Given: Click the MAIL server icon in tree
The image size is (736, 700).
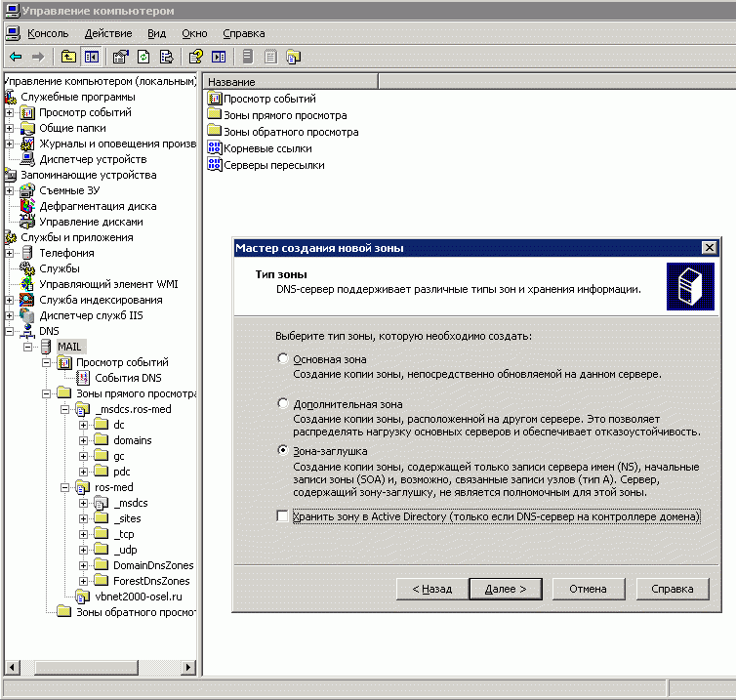Looking at the screenshot, I should [x=46, y=347].
